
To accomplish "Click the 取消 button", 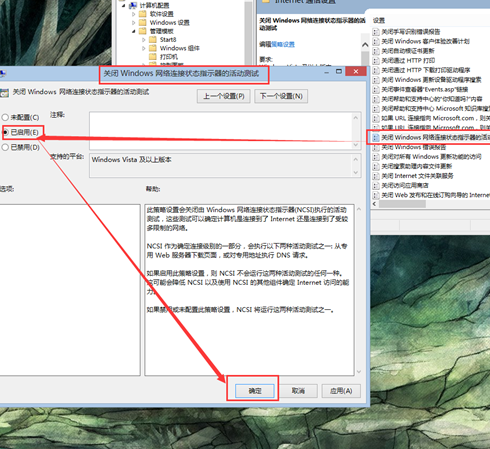I will point(298,391).
